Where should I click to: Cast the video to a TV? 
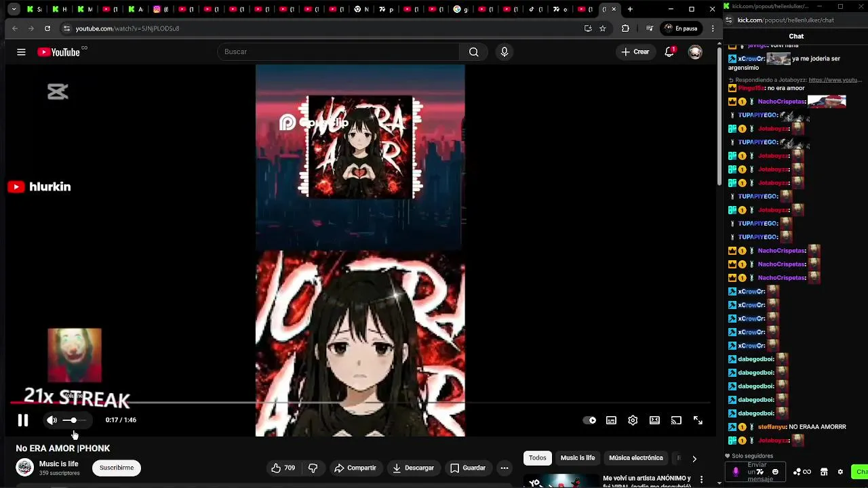(676, 420)
